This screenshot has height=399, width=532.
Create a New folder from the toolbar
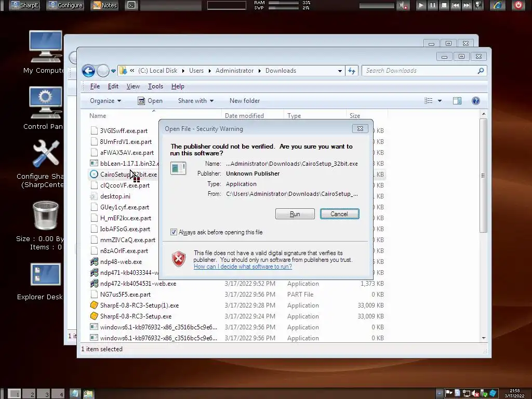click(245, 101)
